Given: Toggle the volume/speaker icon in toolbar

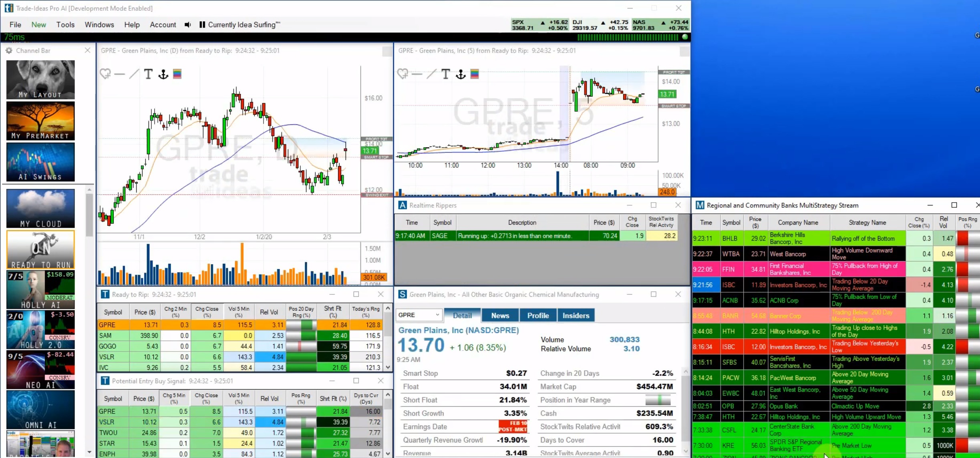Looking at the screenshot, I should coord(187,24).
